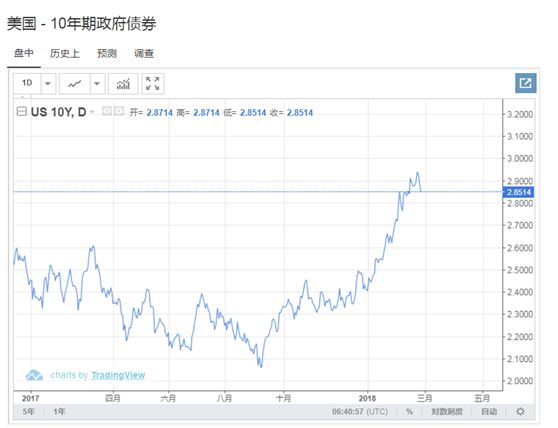
Task: Open the 历史上 tab
Action: pyautogui.click(x=65, y=53)
